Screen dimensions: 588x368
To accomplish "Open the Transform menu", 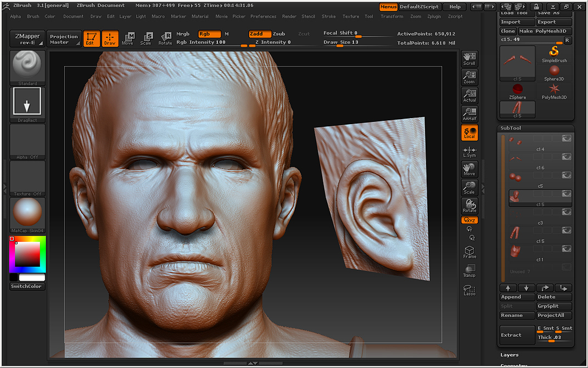I will pyautogui.click(x=392, y=16).
